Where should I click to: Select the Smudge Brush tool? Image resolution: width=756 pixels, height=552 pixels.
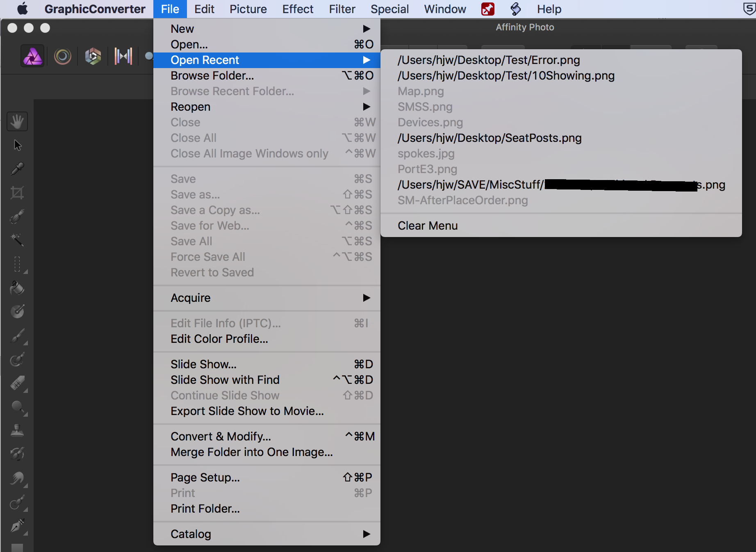tap(17, 478)
